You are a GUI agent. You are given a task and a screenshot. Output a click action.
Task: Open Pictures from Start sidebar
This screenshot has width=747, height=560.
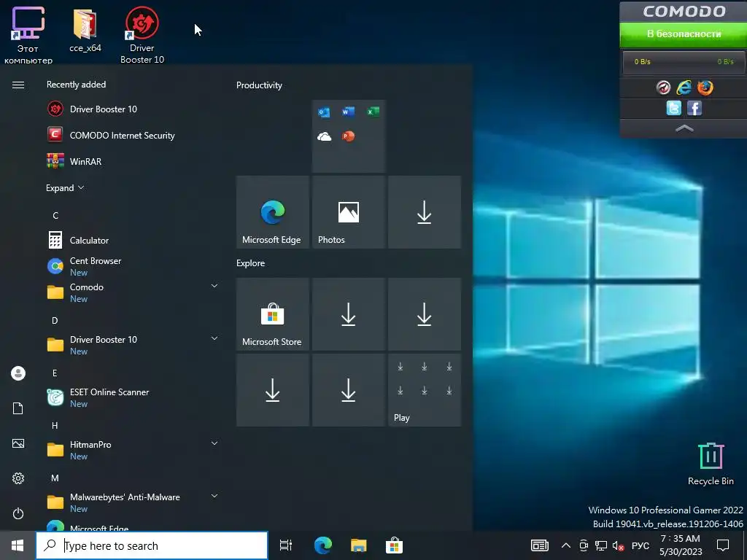point(18,443)
